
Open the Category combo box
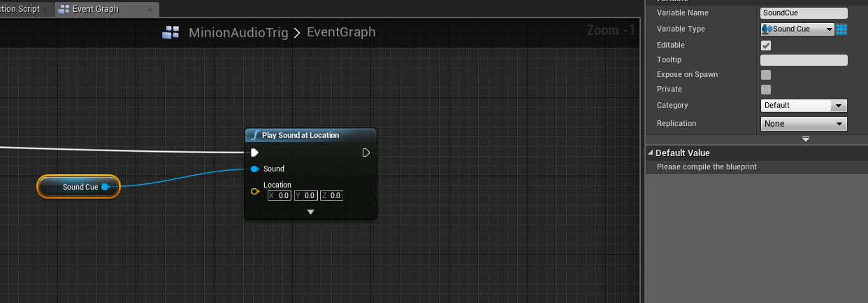(x=804, y=106)
